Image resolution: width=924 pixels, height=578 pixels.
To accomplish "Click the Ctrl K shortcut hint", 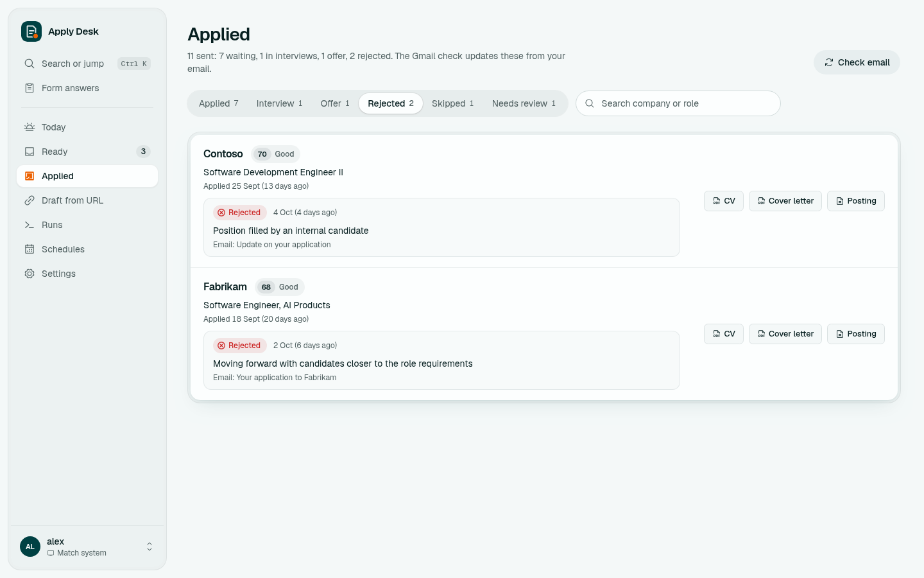I will pos(134,64).
